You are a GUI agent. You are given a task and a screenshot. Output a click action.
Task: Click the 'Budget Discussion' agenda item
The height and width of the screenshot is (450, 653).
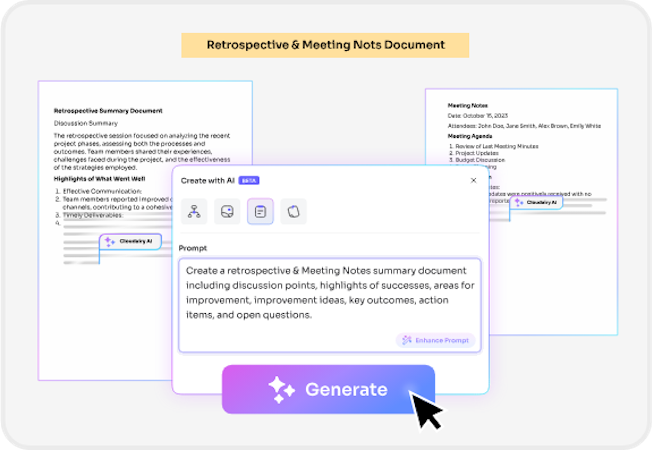coord(480,160)
